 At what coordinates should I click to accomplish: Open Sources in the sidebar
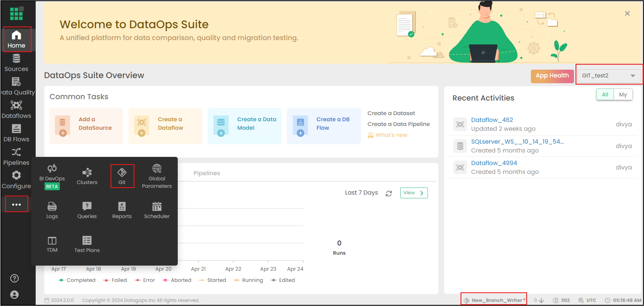(16, 63)
